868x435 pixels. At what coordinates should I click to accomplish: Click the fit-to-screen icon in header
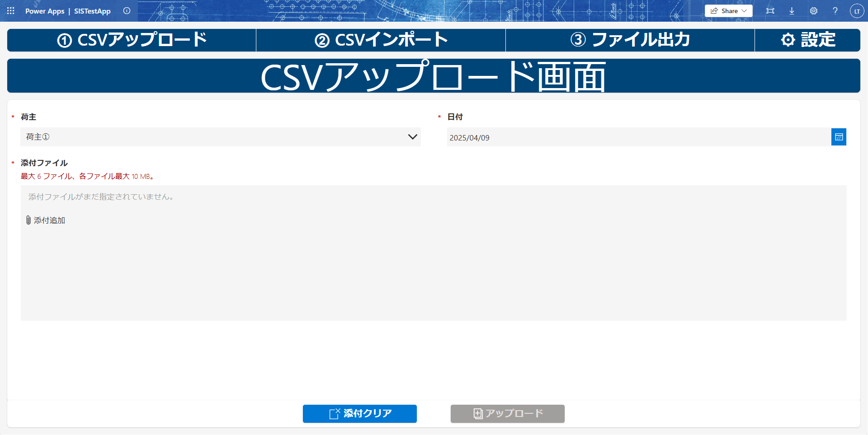tap(770, 11)
